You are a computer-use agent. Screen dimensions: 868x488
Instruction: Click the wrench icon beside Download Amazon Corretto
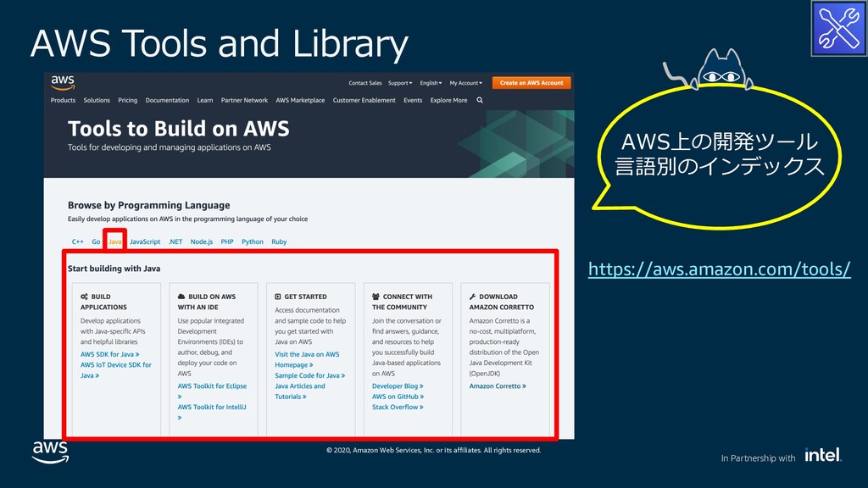473,297
